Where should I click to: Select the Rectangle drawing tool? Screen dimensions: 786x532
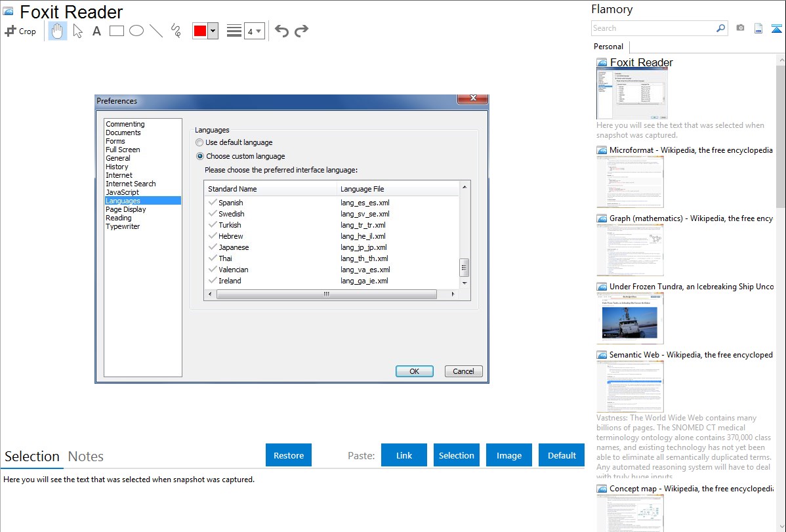coord(117,31)
